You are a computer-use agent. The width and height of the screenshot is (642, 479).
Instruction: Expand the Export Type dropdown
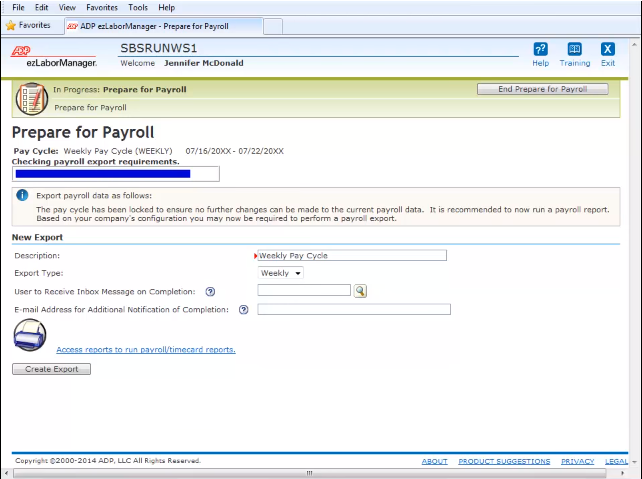point(281,273)
